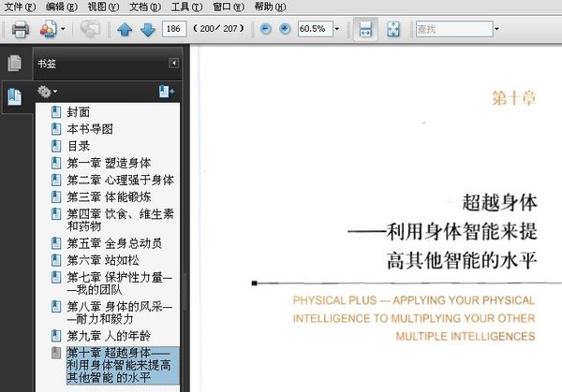
Task: Click the 第十章 heading on the page
Action: pos(514,98)
